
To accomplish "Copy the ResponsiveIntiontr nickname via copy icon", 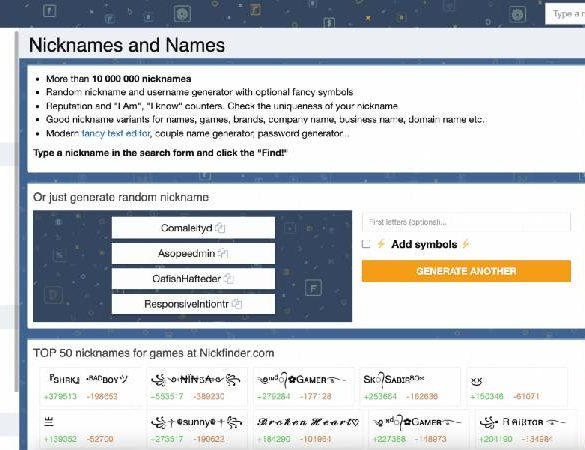I will click(237, 304).
